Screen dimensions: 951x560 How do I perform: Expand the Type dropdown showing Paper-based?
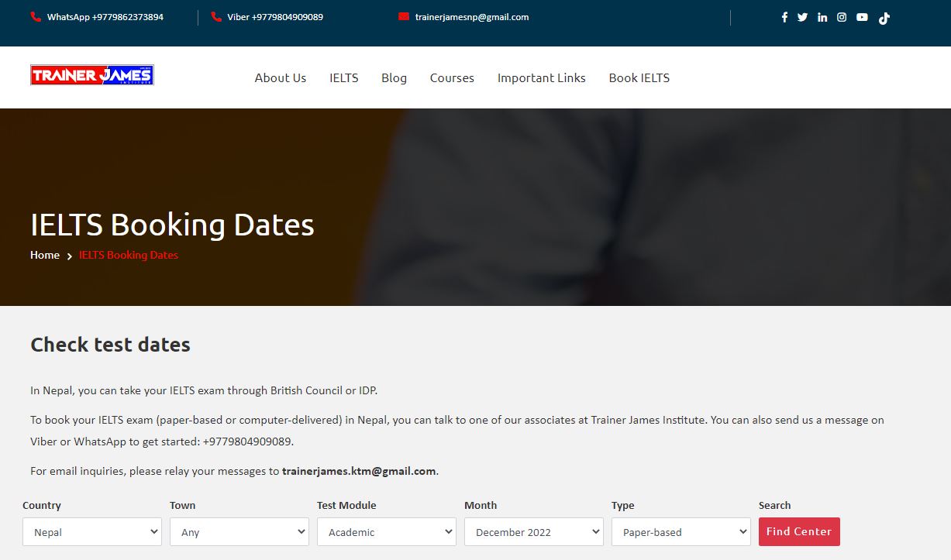(x=681, y=532)
